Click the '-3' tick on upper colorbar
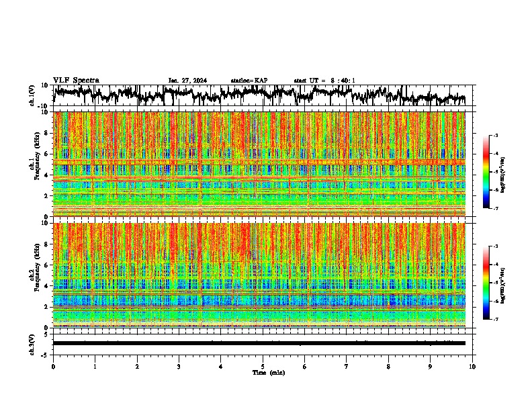 495,136
